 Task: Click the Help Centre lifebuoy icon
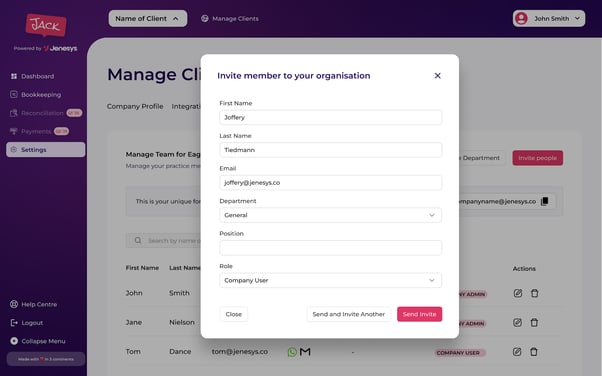[x=14, y=304]
